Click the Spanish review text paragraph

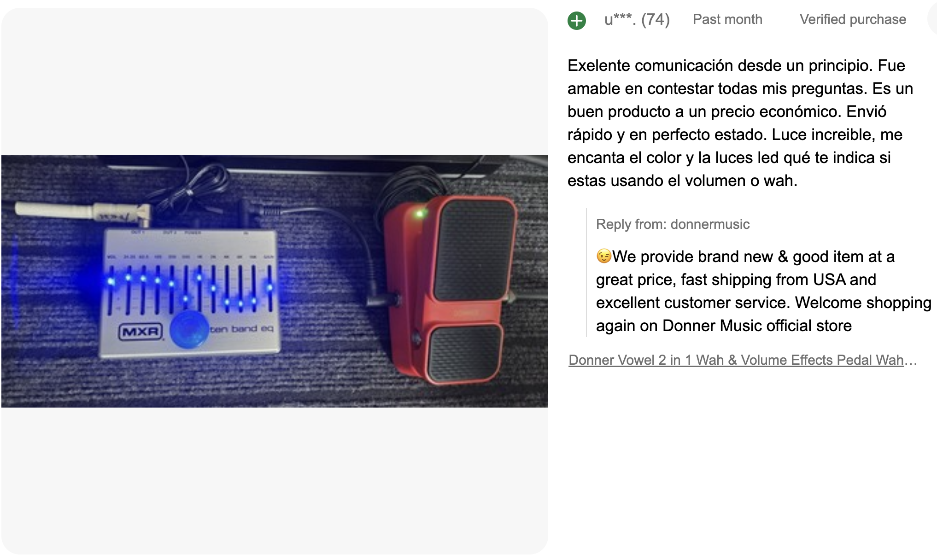[x=740, y=123]
